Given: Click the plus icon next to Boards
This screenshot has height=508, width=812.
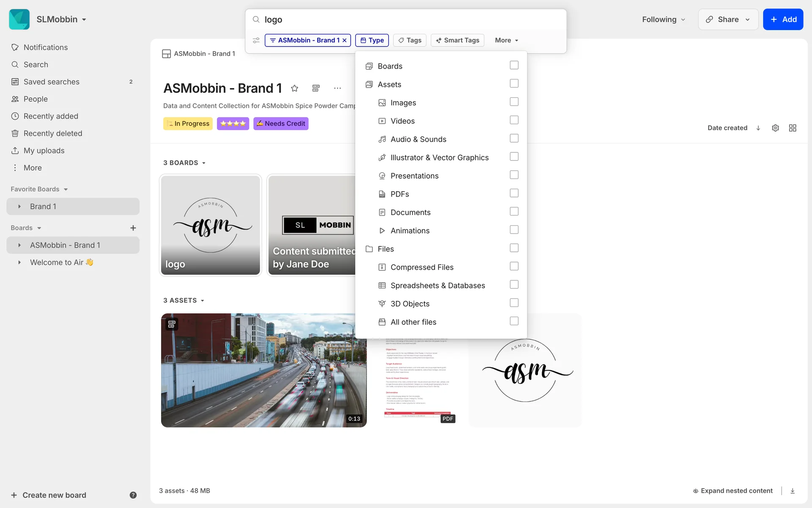Looking at the screenshot, I should [133, 228].
